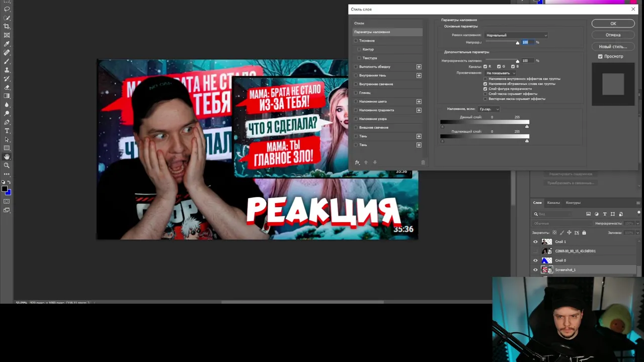The height and width of the screenshot is (362, 644).
Task: Select the Pen tool
Action: (x=7, y=122)
